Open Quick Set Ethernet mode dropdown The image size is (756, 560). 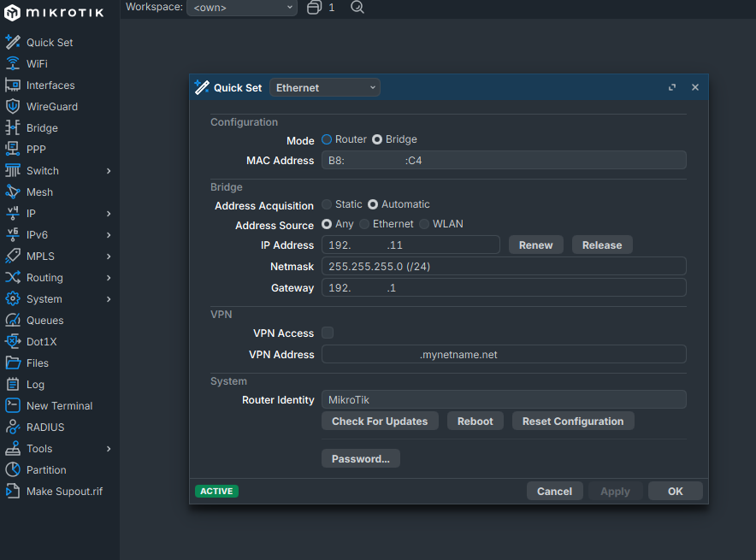click(x=325, y=88)
